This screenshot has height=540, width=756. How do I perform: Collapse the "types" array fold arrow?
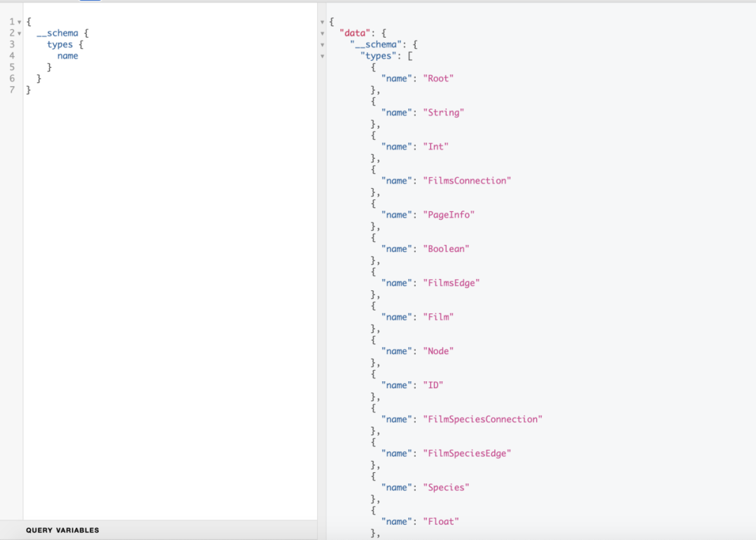click(322, 55)
